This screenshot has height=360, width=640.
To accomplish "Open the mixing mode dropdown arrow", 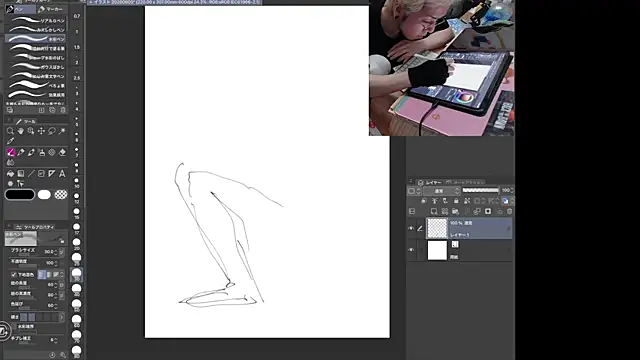I will [x=62, y=275].
